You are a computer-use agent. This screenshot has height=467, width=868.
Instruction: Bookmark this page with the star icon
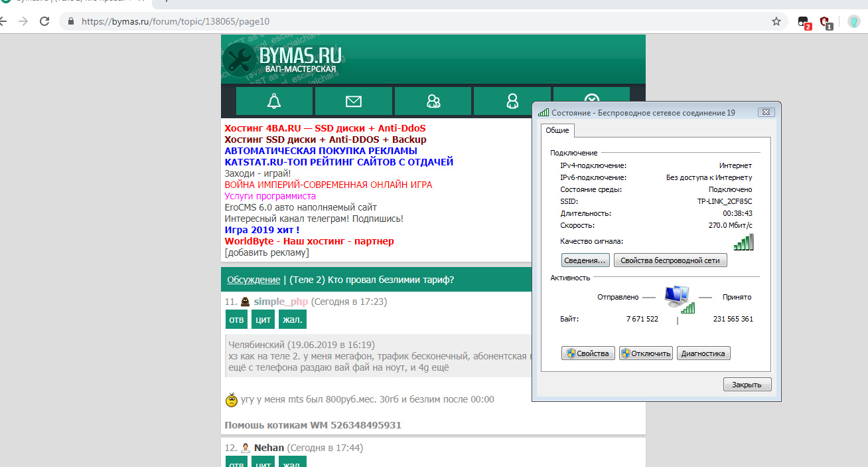click(776, 21)
